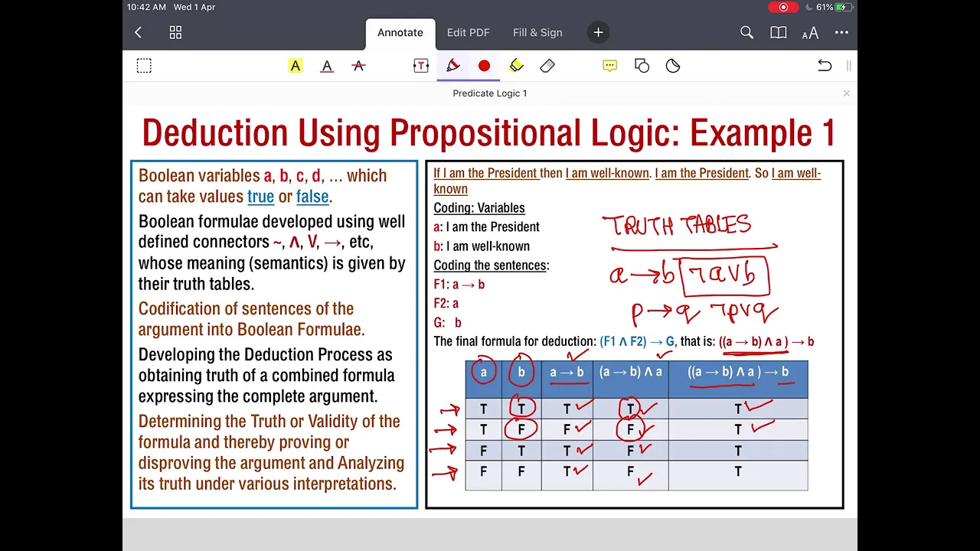Click the table header '(a → b) ∧ a'
Screen dimensions: 980x551
click(630, 373)
